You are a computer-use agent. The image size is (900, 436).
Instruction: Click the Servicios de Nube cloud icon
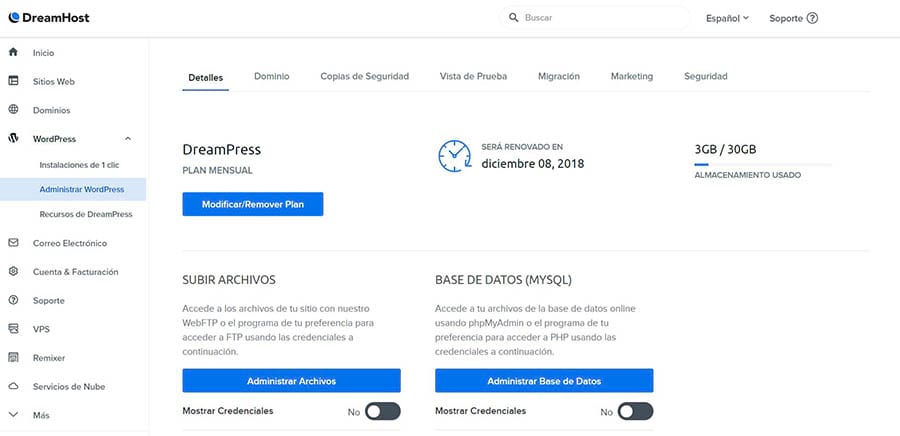click(13, 386)
